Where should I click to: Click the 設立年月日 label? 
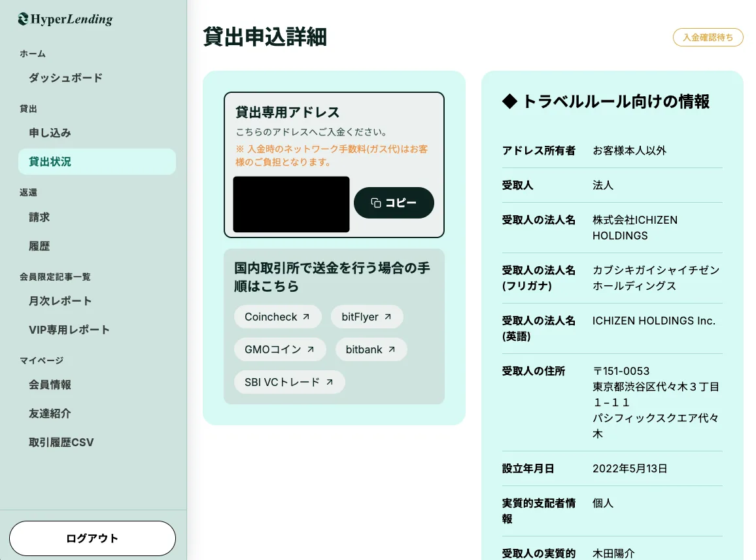click(528, 468)
